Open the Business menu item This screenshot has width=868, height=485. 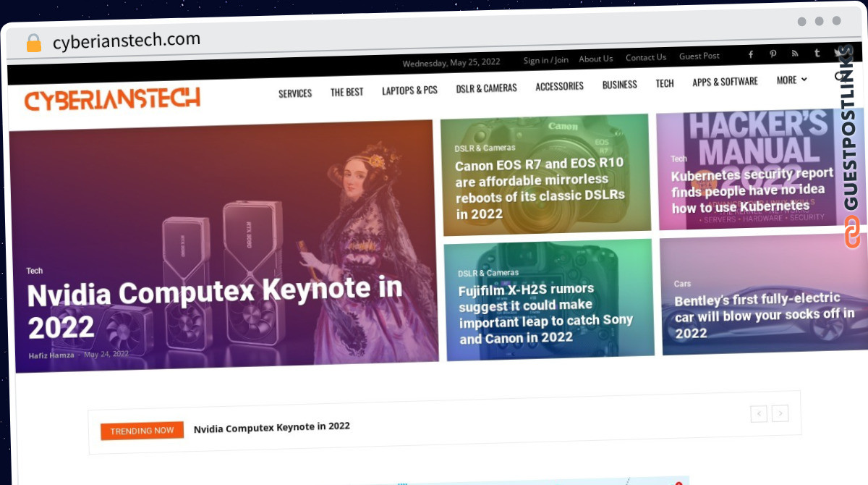tap(619, 85)
